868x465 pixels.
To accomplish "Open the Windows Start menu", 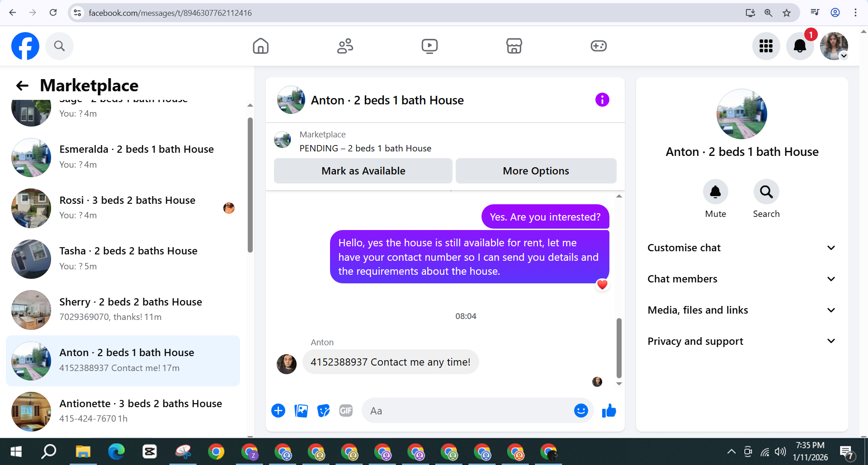I will [16, 451].
